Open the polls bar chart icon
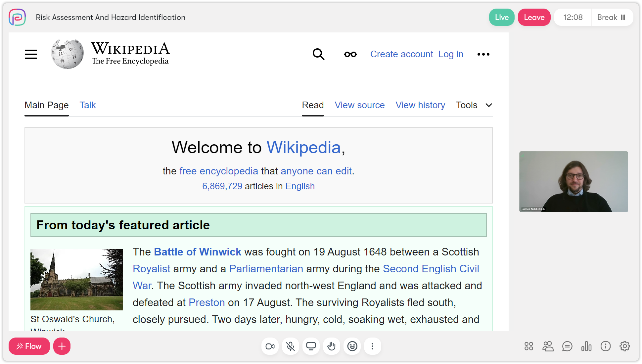642x364 pixels. coord(586,346)
